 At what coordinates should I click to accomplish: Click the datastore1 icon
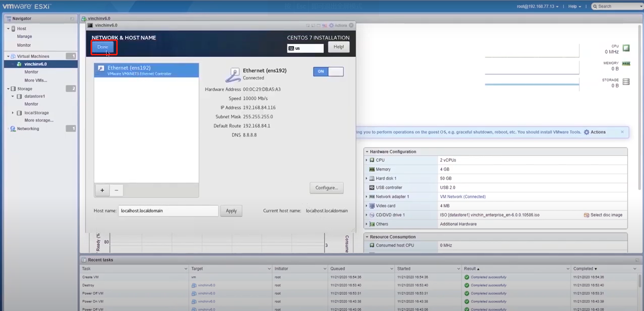tap(19, 96)
